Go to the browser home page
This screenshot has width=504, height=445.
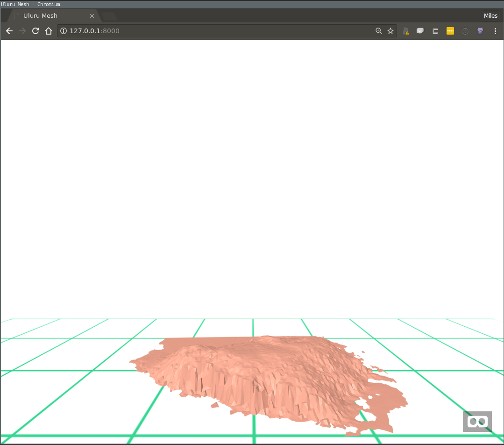pos(48,31)
